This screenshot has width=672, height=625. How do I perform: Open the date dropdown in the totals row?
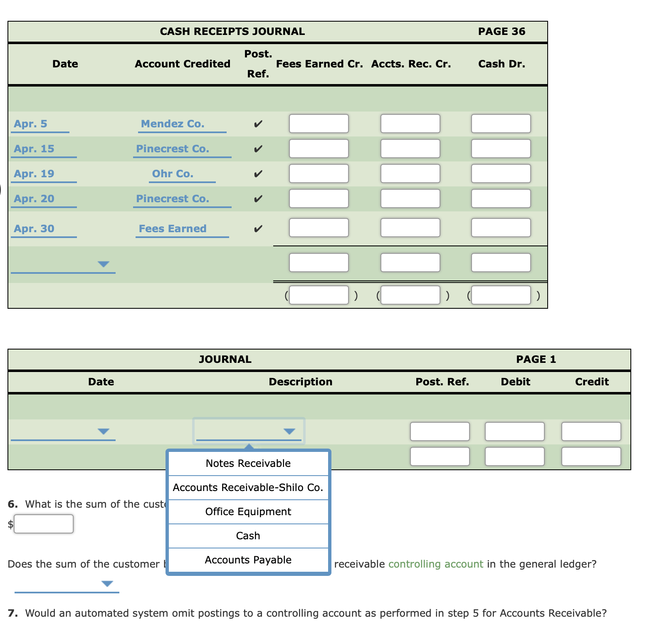pyautogui.click(x=104, y=263)
